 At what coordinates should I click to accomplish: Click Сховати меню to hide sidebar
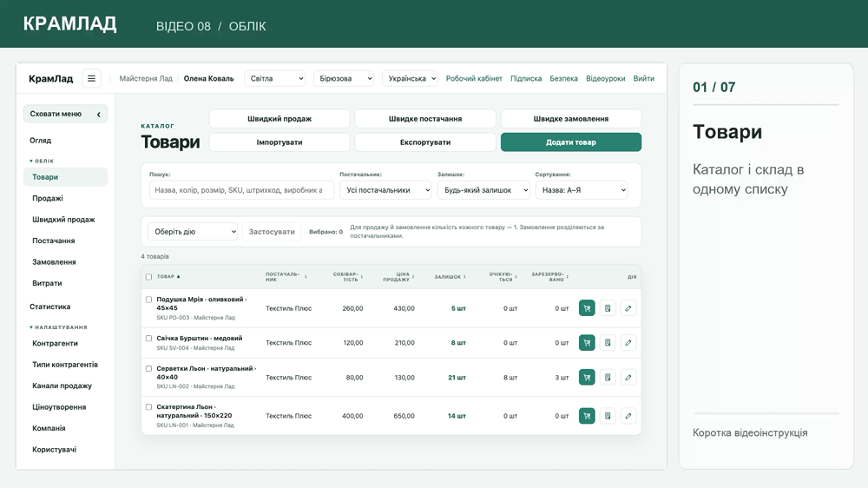(x=65, y=114)
